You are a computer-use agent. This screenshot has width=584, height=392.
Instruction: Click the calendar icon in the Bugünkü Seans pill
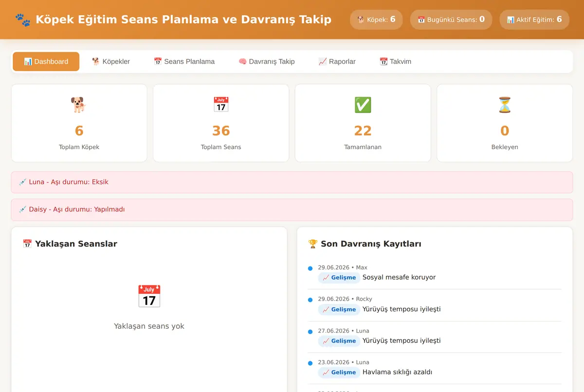(421, 20)
